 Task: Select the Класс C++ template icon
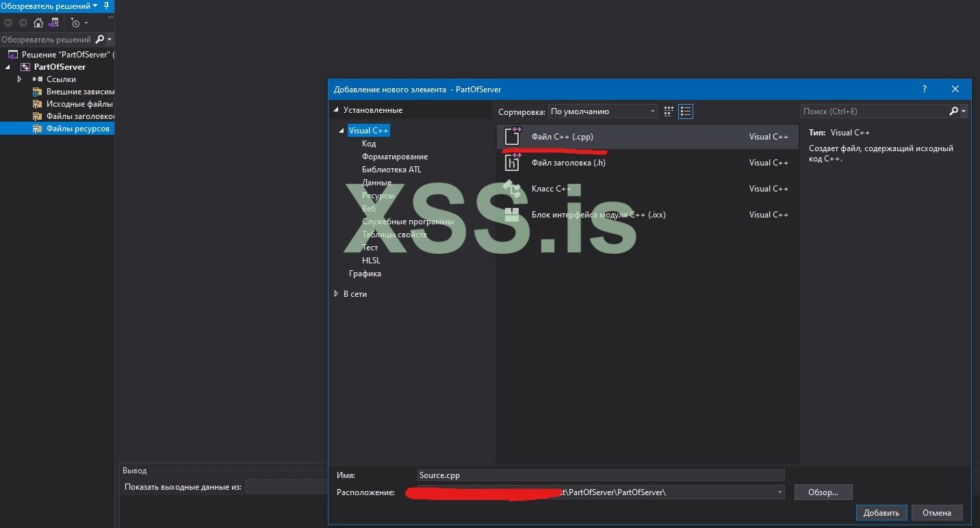513,188
